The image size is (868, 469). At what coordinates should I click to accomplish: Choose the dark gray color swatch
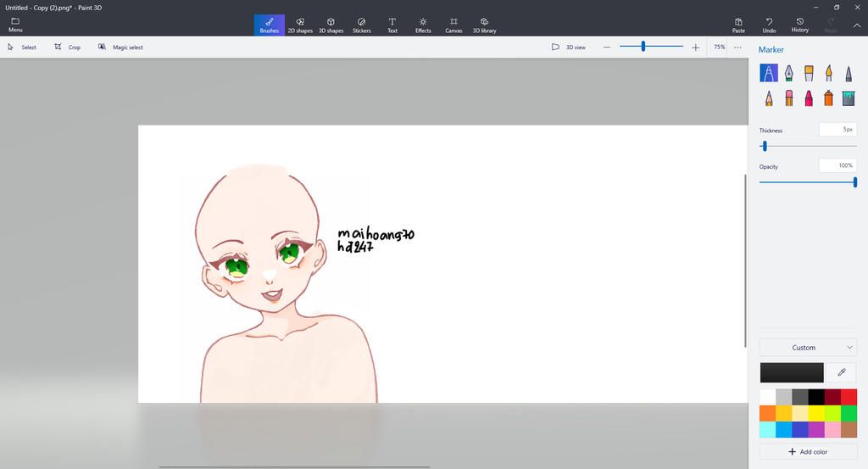click(800, 397)
